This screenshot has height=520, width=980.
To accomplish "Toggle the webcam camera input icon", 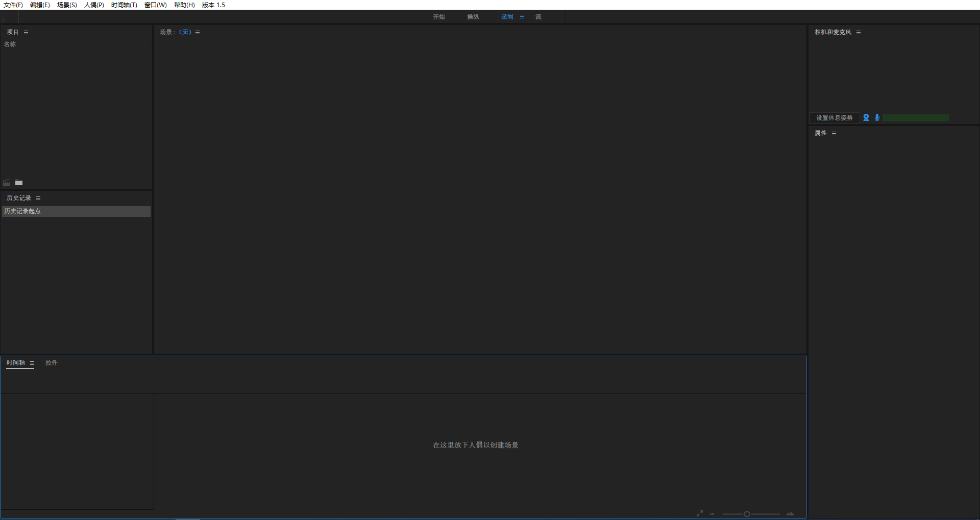I will point(866,118).
